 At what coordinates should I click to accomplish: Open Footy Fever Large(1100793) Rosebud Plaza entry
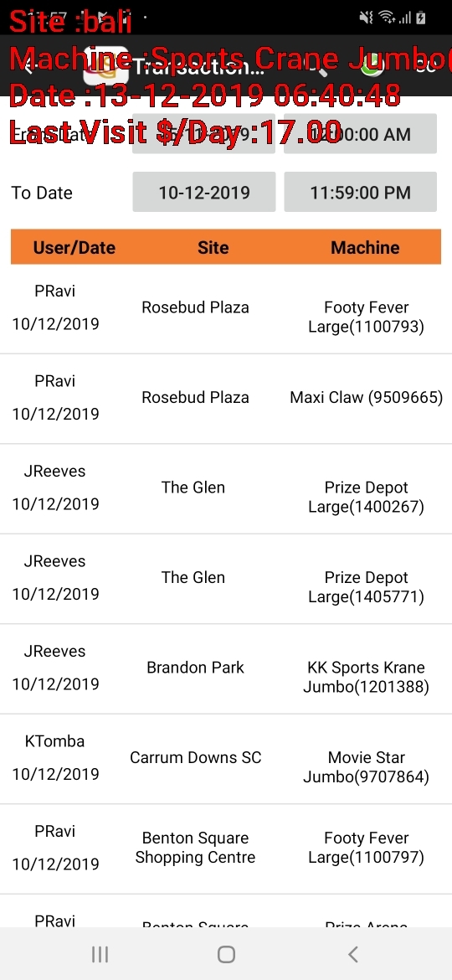coord(226,309)
